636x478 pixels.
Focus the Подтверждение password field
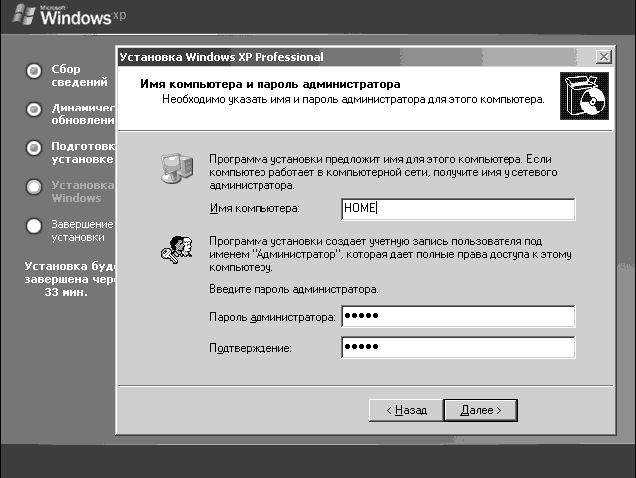(457, 347)
